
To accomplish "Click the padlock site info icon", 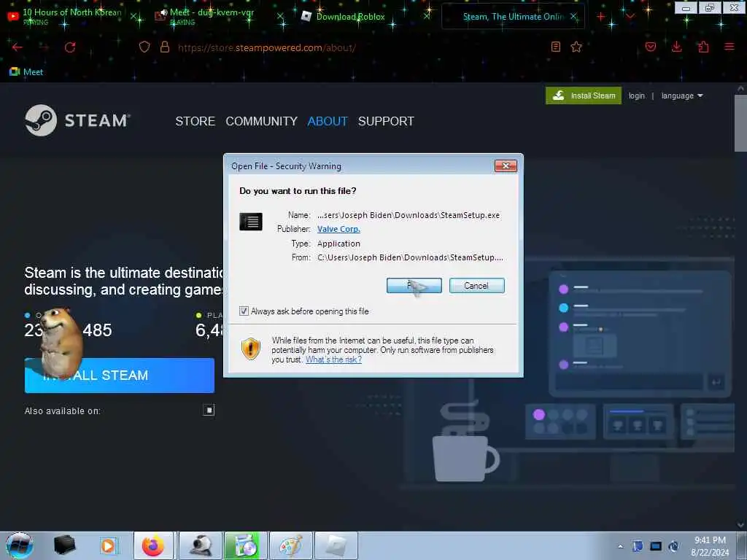I will coord(165,47).
